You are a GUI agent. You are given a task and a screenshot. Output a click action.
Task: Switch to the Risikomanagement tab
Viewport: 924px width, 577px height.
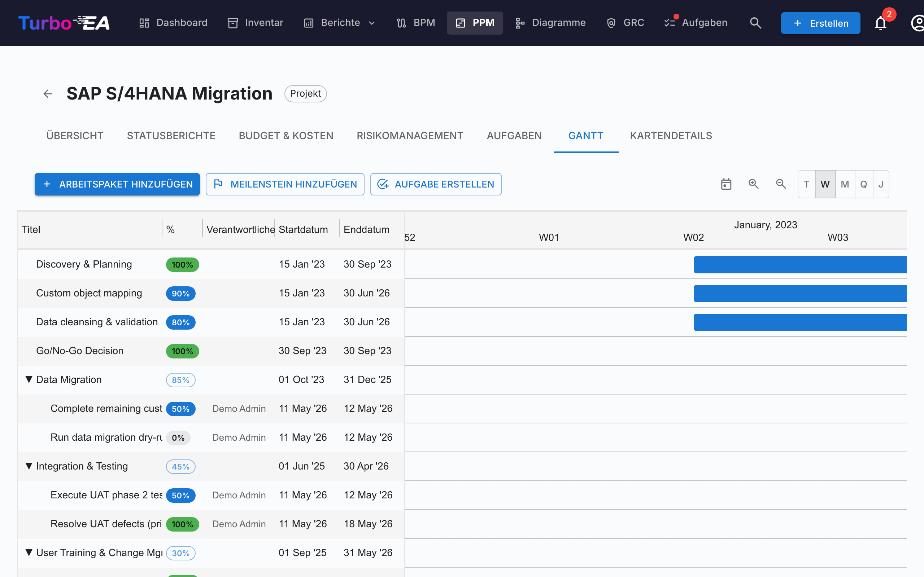coord(410,136)
